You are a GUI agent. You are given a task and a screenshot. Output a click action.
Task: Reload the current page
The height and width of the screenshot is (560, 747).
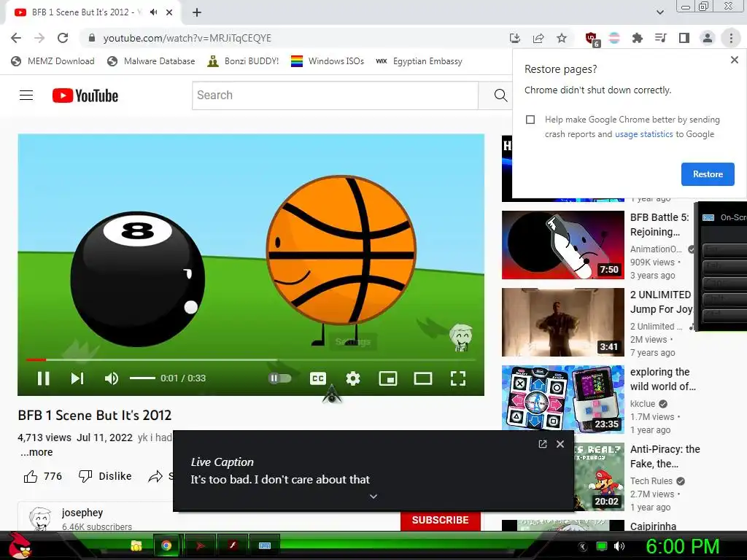63,38
